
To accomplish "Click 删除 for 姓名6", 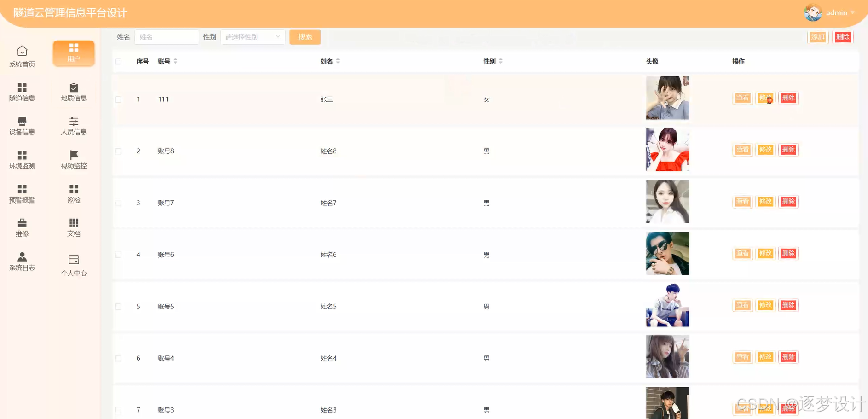I will pos(788,253).
